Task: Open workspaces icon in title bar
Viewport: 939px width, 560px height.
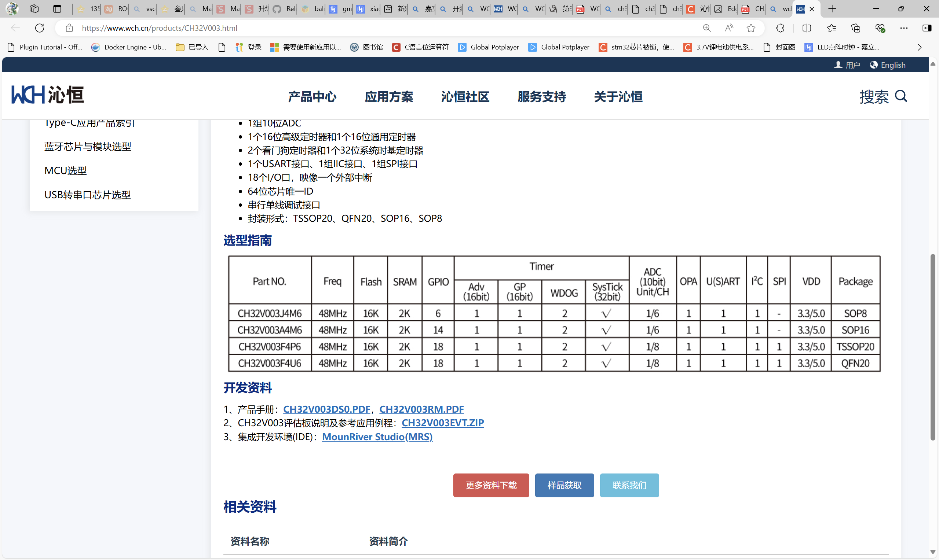Action: pos(34,9)
